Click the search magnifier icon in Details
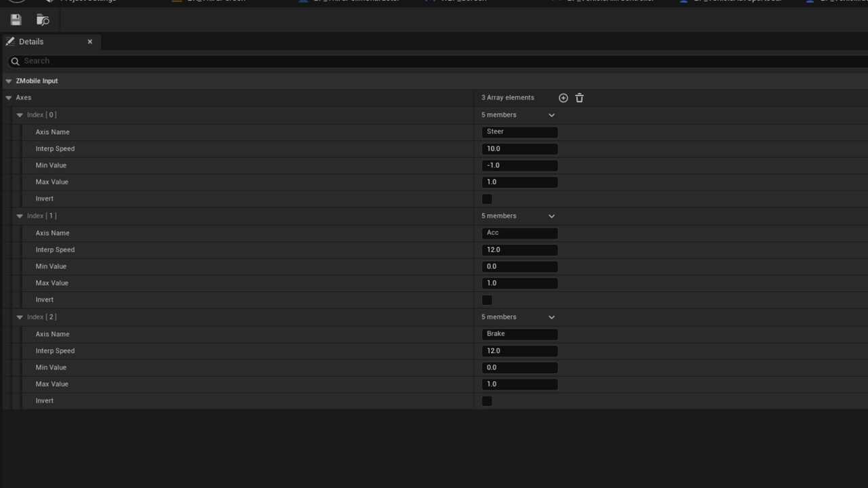The image size is (868, 488). (15, 61)
